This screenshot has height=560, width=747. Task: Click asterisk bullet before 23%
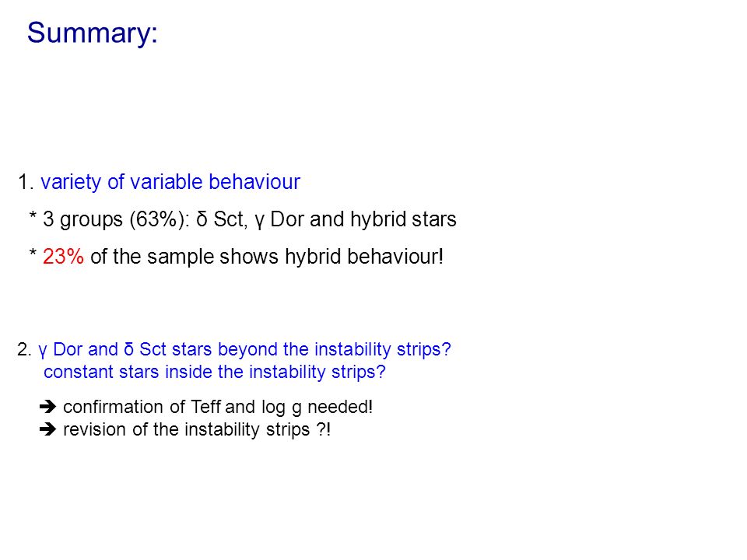pos(33,254)
